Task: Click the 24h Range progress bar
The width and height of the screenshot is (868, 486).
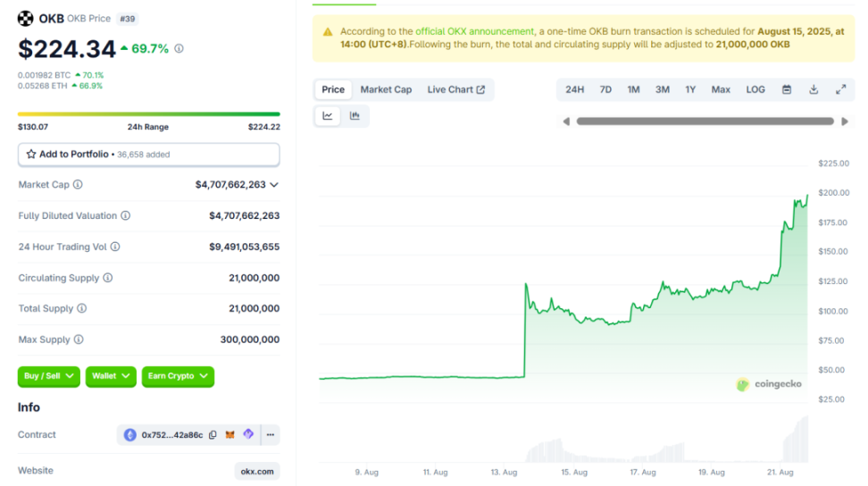Action: click(148, 114)
